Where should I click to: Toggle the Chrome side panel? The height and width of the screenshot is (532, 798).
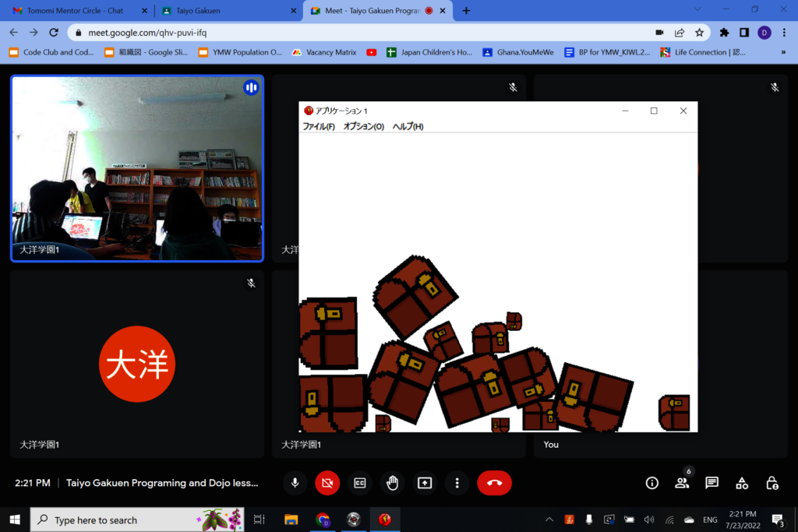pyautogui.click(x=744, y=33)
